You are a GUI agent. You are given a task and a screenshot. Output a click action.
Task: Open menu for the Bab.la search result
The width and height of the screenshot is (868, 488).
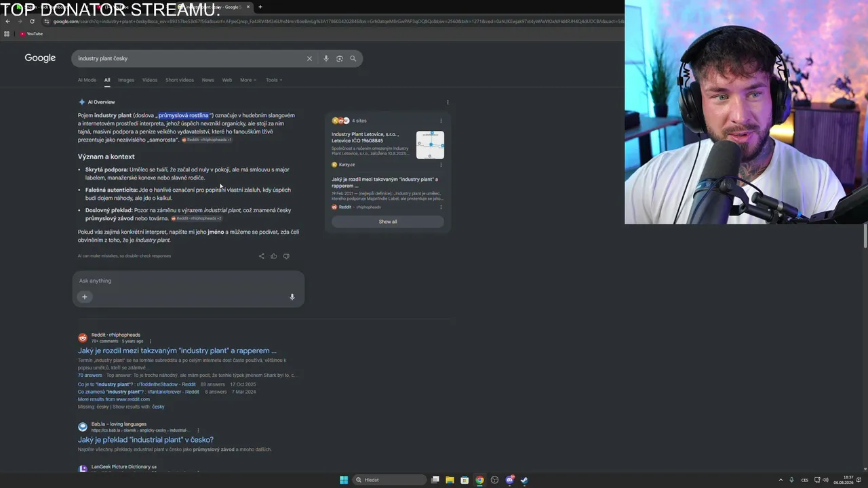click(x=198, y=430)
